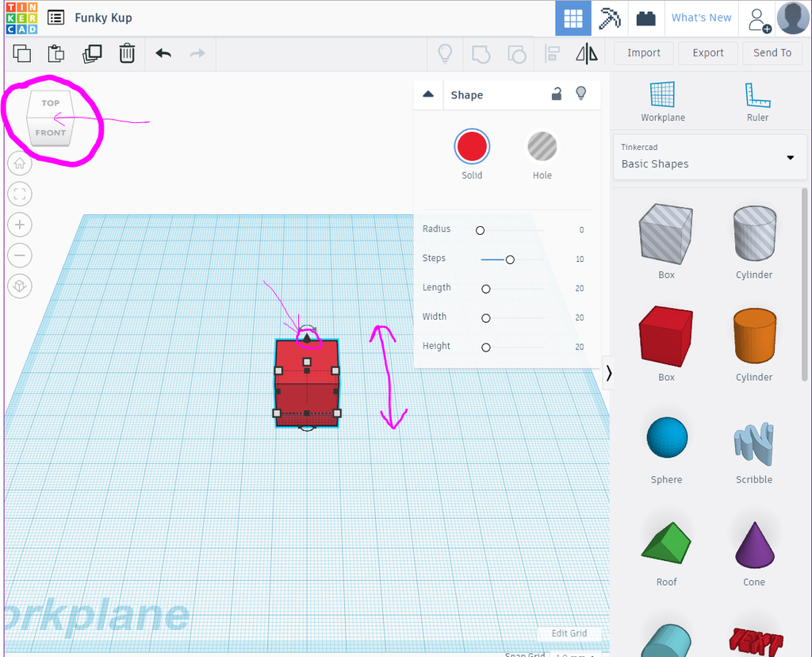This screenshot has height=657, width=812.
Task: Click the Ungroup shapes icon
Action: [x=516, y=53]
